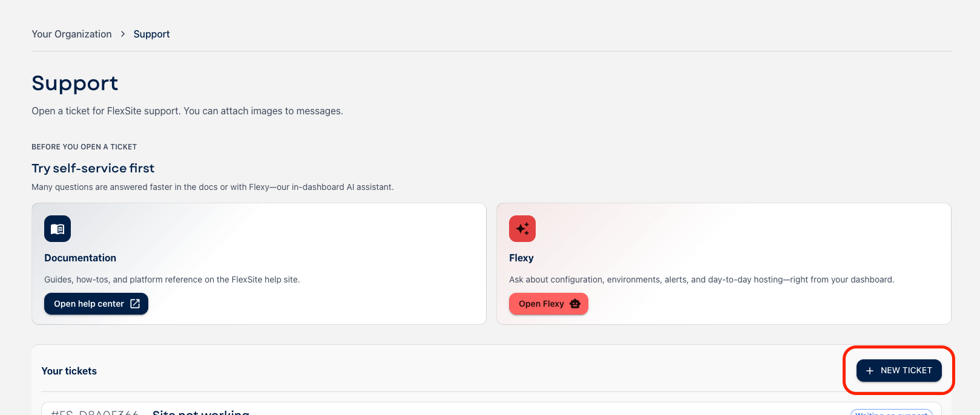Click the Documentation card title
Screen dimensions: 980x415
(80, 258)
